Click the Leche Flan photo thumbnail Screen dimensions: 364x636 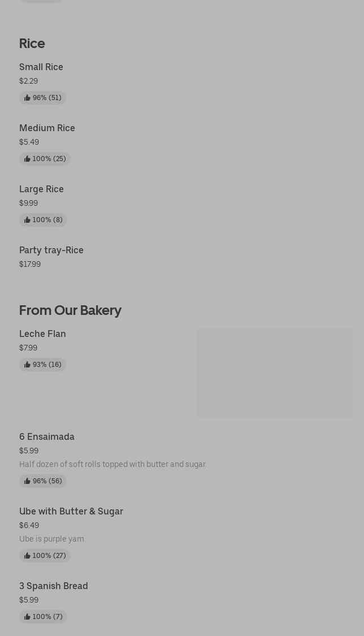tap(275, 373)
